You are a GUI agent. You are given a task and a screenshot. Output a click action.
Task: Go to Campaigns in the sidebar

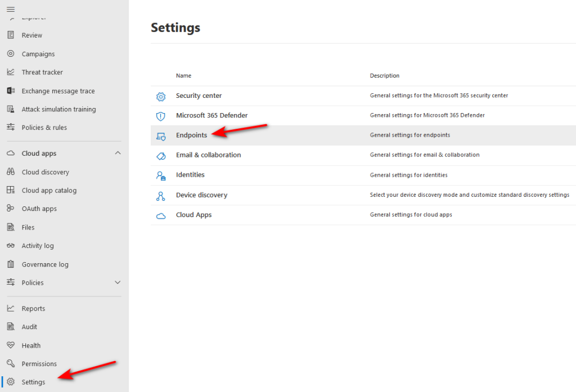tap(38, 54)
